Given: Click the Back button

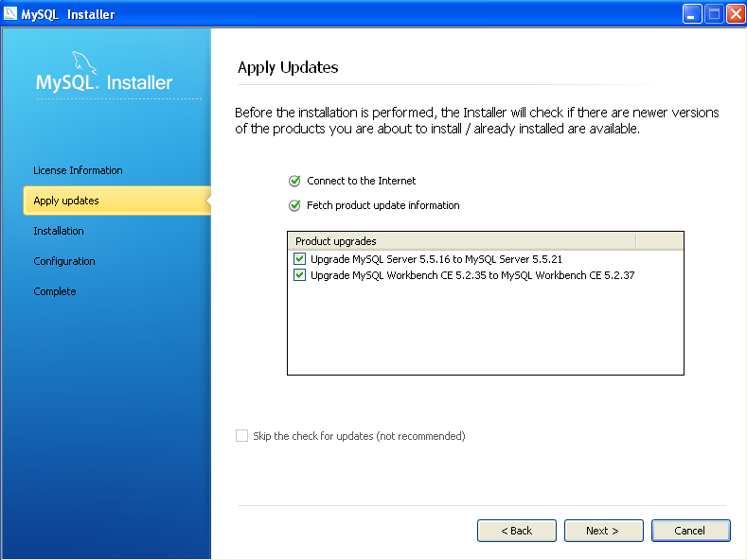Looking at the screenshot, I should [x=517, y=531].
